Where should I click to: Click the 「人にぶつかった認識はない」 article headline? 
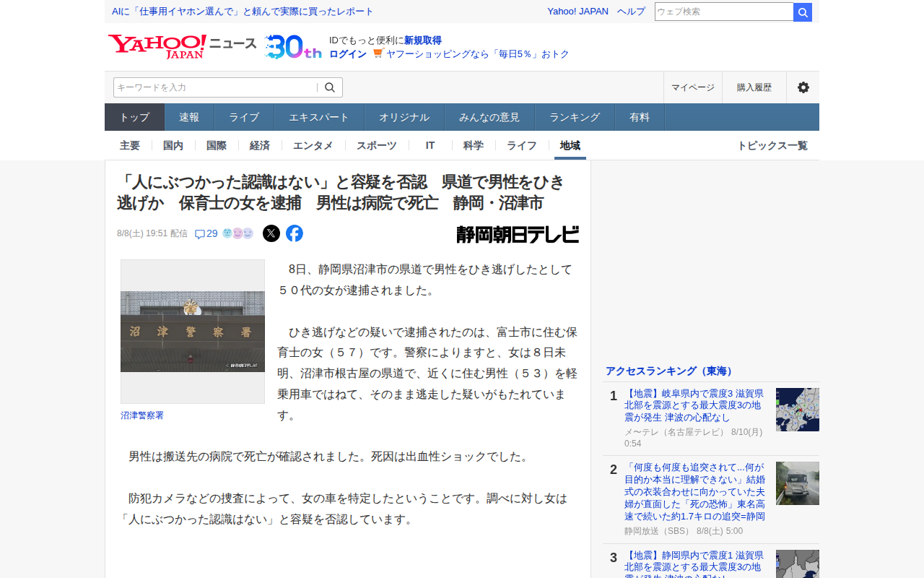pos(341,192)
